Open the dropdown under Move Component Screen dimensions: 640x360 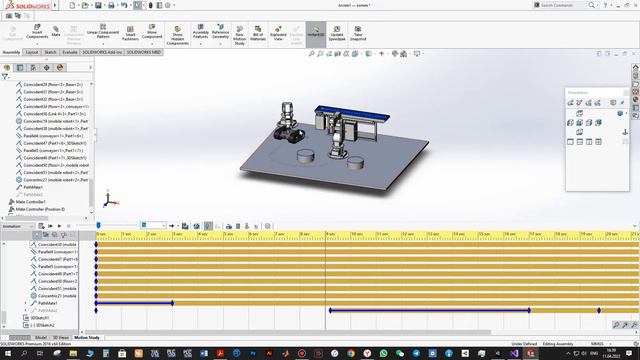coord(152,44)
